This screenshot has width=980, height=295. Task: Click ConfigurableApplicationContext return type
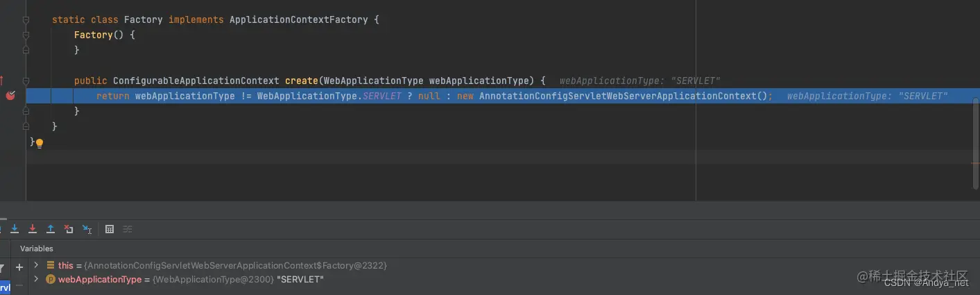(196, 81)
